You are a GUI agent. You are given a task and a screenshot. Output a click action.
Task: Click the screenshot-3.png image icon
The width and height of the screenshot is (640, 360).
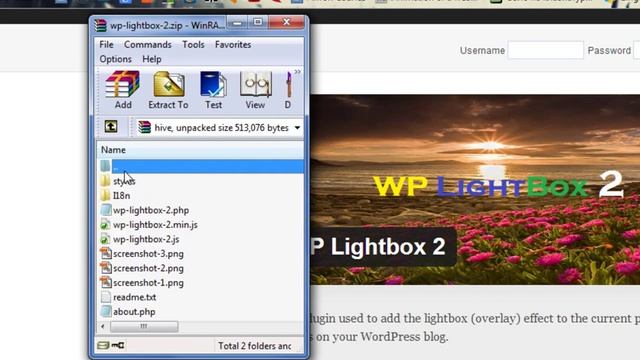click(x=106, y=254)
